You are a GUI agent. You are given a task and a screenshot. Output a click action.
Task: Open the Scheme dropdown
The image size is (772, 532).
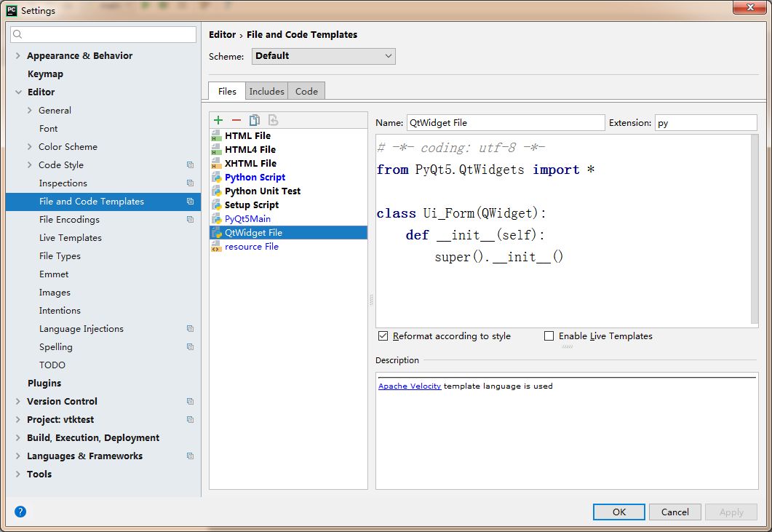click(324, 55)
